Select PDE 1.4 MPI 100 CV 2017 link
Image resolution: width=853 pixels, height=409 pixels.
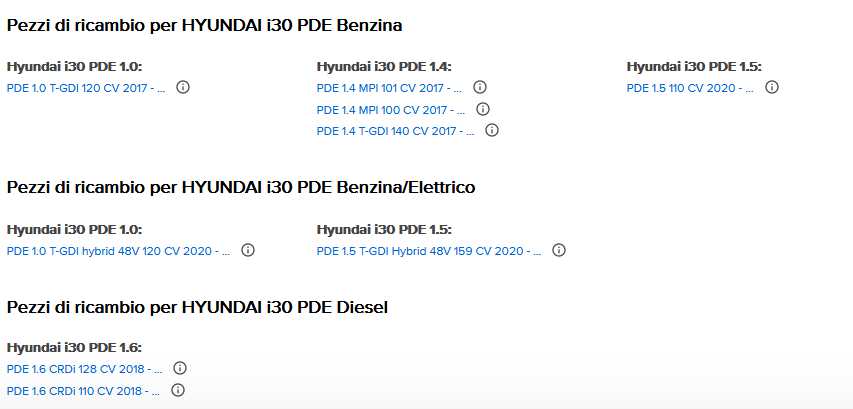[x=390, y=110]
